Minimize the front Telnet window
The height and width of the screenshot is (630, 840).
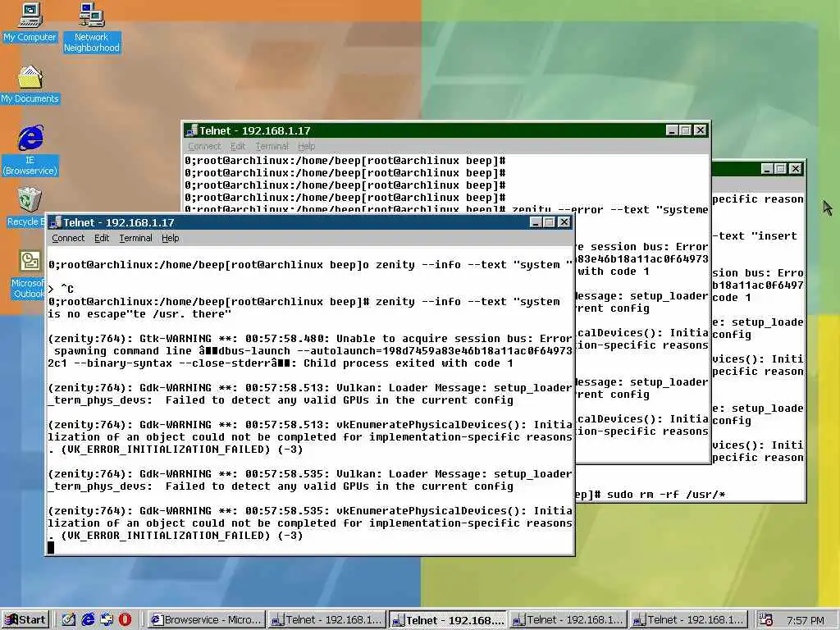(535, 222)
